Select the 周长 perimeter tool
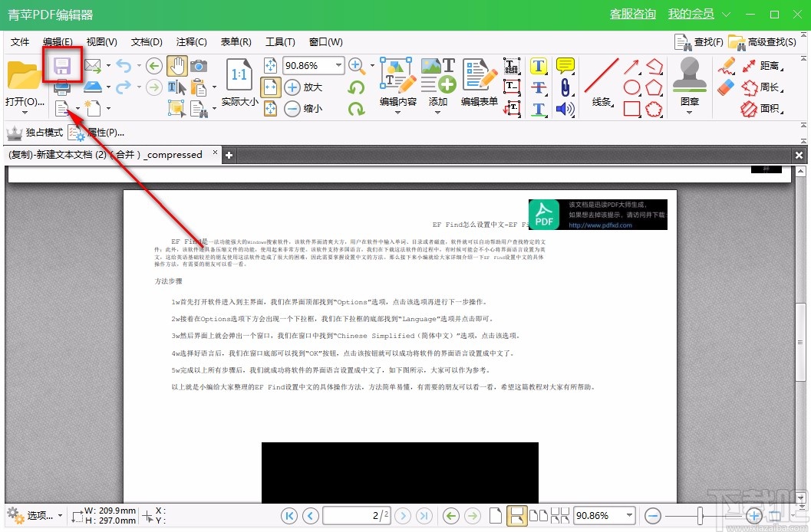This screenshot has width=811, height=532. click(x=763, y=87)
